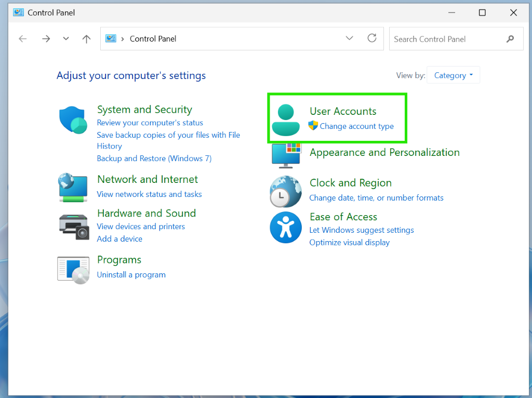This screenshot has height=398, width=532.
Task: Open the recent locations dropdown arrow
Action: point(66,38)
